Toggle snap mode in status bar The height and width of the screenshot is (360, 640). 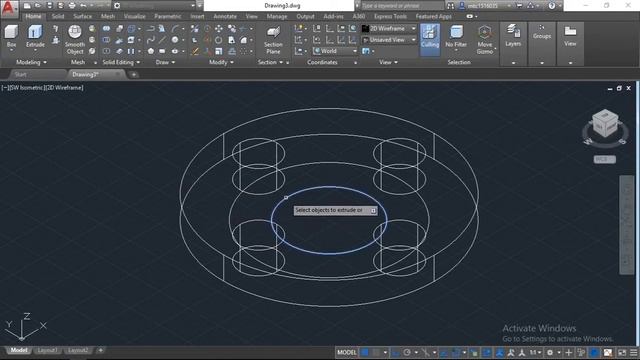tap(376, 352)
